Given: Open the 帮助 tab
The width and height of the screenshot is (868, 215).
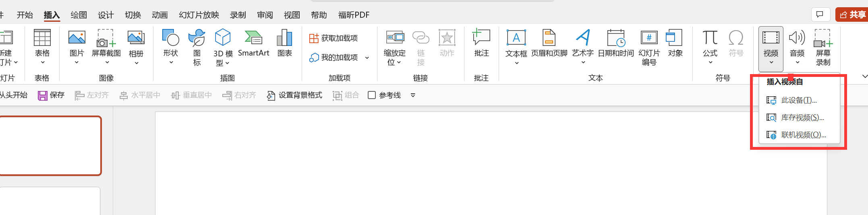Looking at the screenshot, I should (319, 15).
